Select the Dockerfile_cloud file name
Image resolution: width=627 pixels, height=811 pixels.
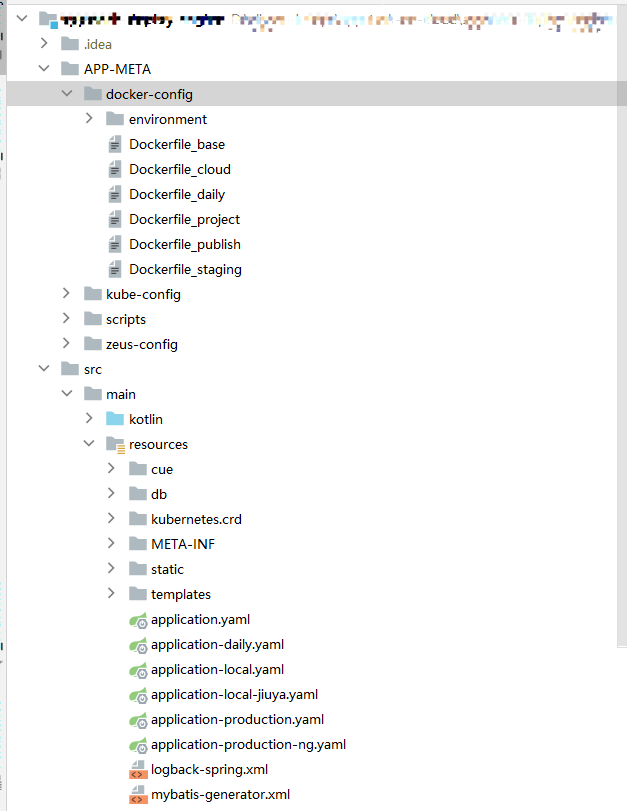coord(180,169)
